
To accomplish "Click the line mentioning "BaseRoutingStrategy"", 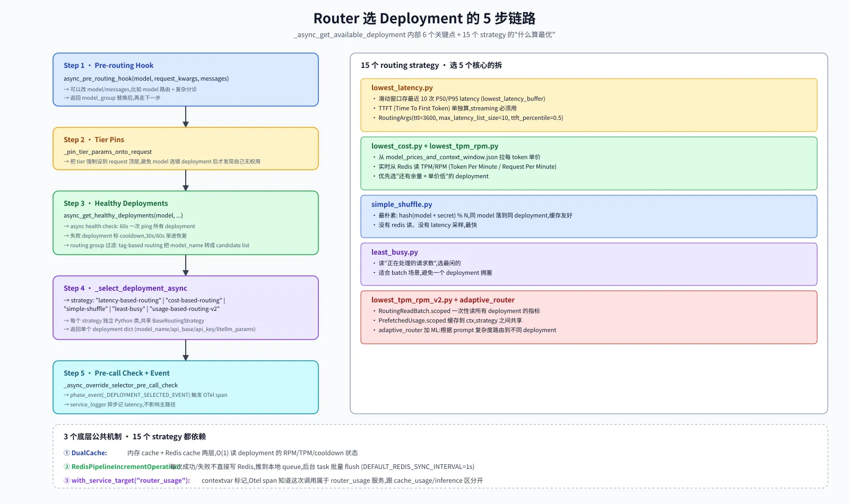I will coord(134,321).
